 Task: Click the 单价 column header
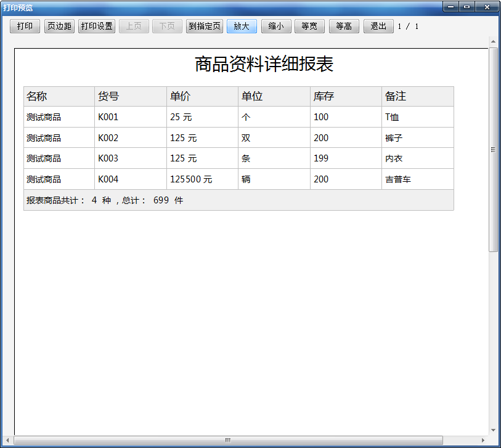pyautogui.click(x=203, y=96)
